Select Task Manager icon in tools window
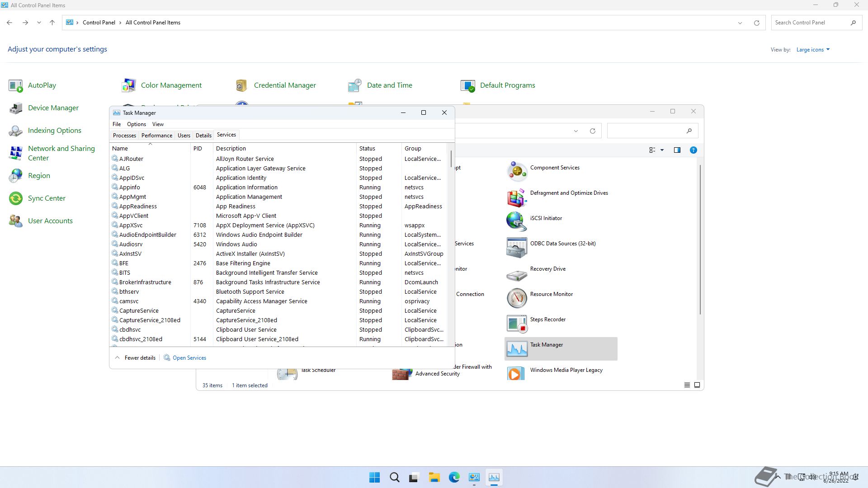This screenshot has height=488, width=868. [x=517, y=348]
